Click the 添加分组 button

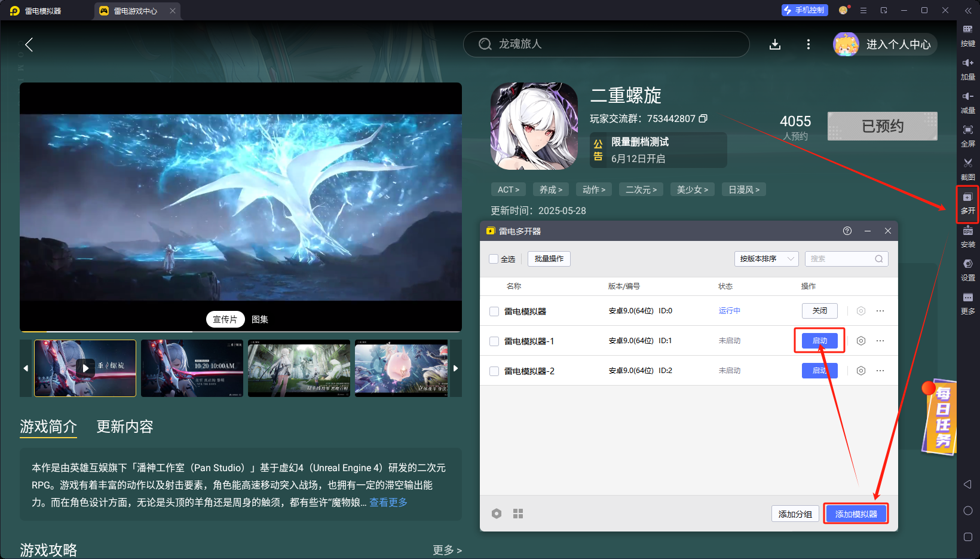[x=795, y=514]
